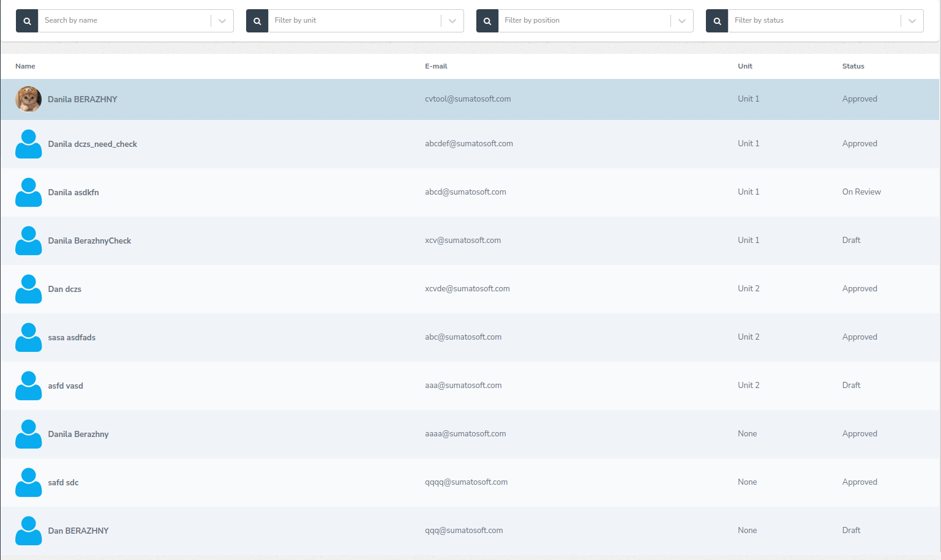Viewport: 941px width, 560px height.
Task: Click avatar icon of safd sdc
Action: pyautogui.click(x=28, y=482)
